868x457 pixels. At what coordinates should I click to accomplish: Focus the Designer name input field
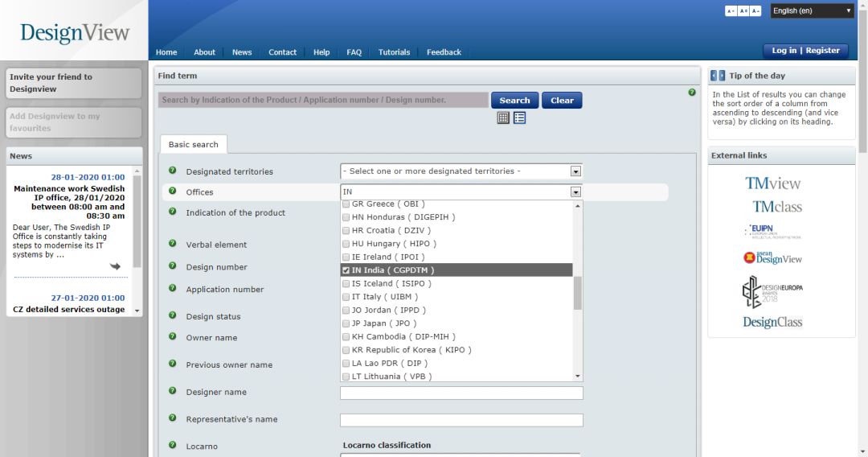pyautogui.click(x=461, y=393)
